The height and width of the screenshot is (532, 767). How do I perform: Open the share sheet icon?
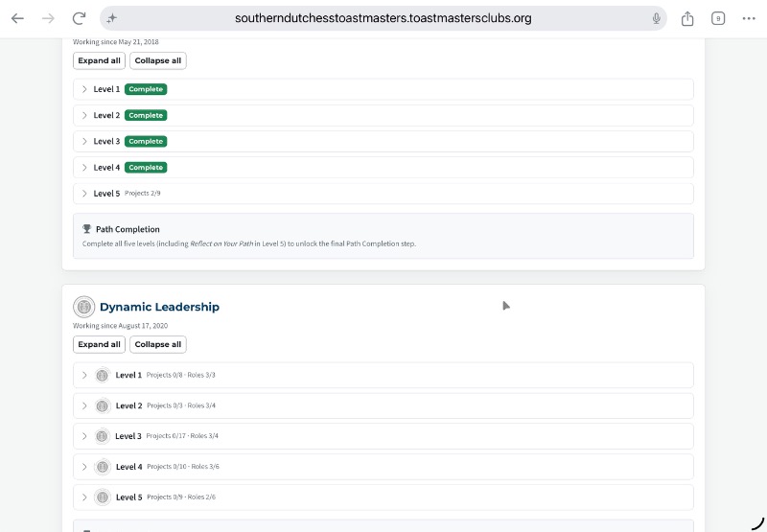coord(687,18)
